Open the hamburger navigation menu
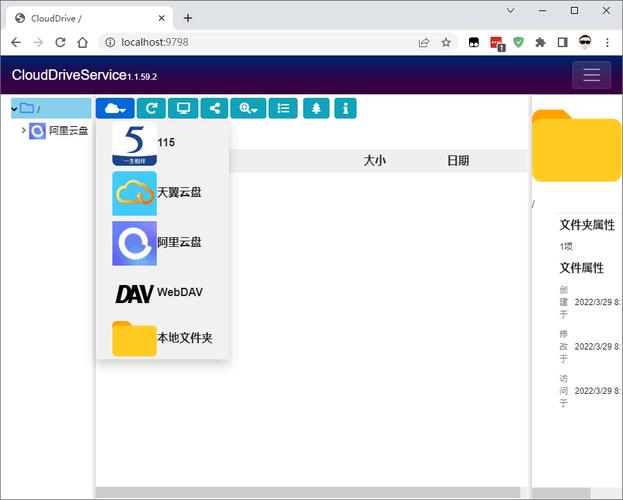Viewport: 623px width, 500px height. (x=592, y=75)
